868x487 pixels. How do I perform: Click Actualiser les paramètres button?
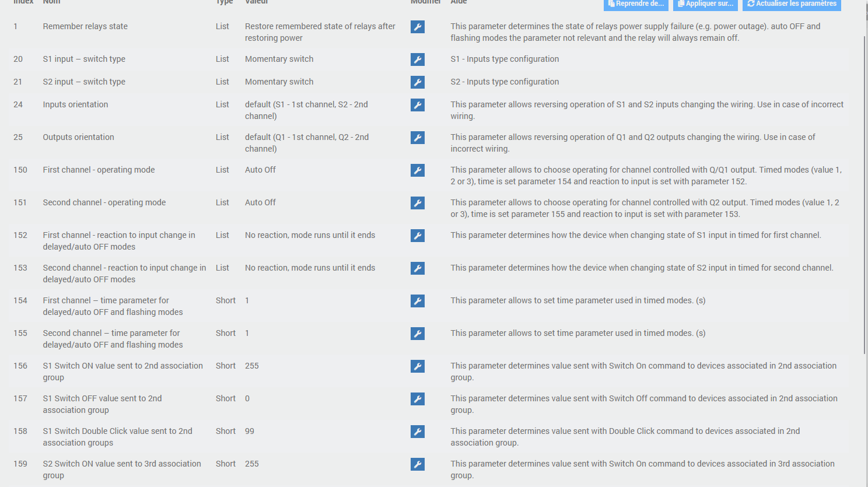[x=792, y=4]
